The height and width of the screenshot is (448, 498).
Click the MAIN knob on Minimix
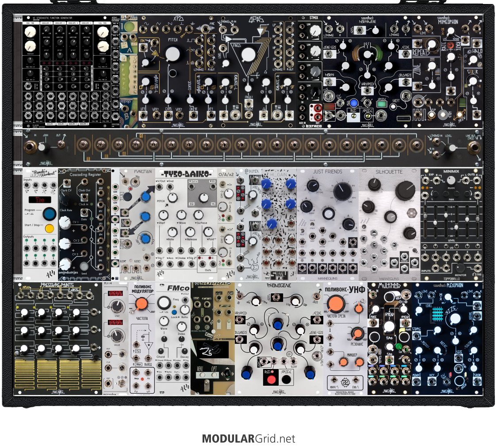coord(451,180)
